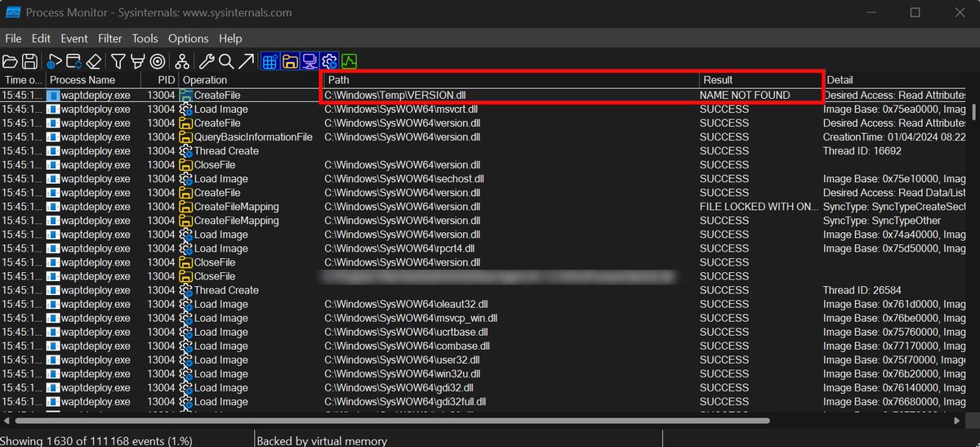Select the combase.dll path row

(x=407, y=346)
